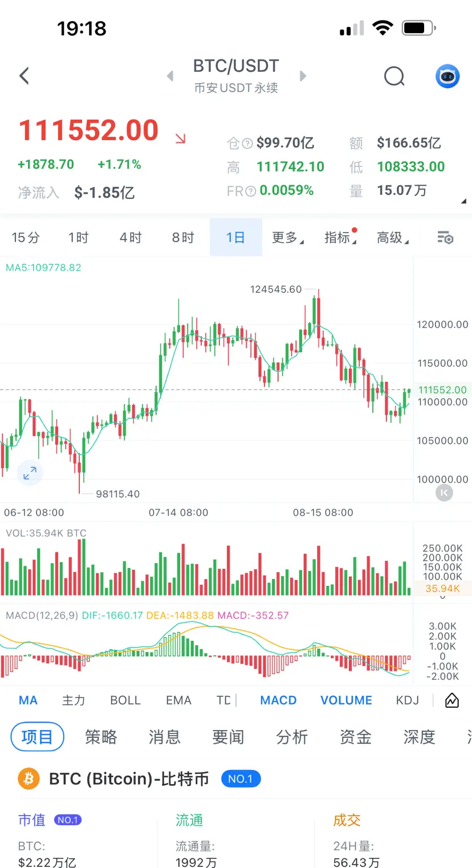Toggle the 主力 indicator
The height and width of the screenshot is (868, 472).
click(x=74, y=700)
